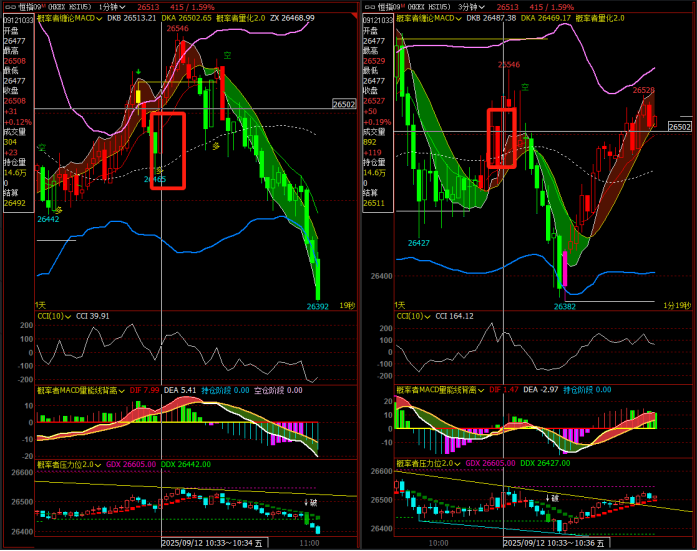Viewport: 697px width, 551px height.
Task: Click the yellow 多 signal marker near 26465
Action: coord(159,170)
